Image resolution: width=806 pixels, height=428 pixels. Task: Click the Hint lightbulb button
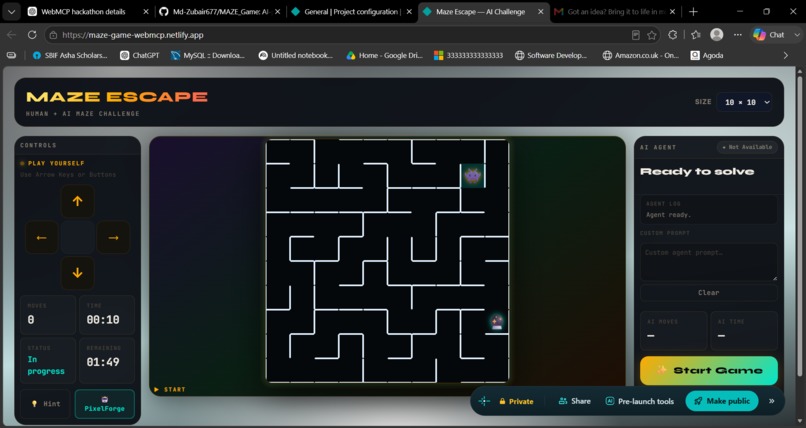tap(46, 404)
